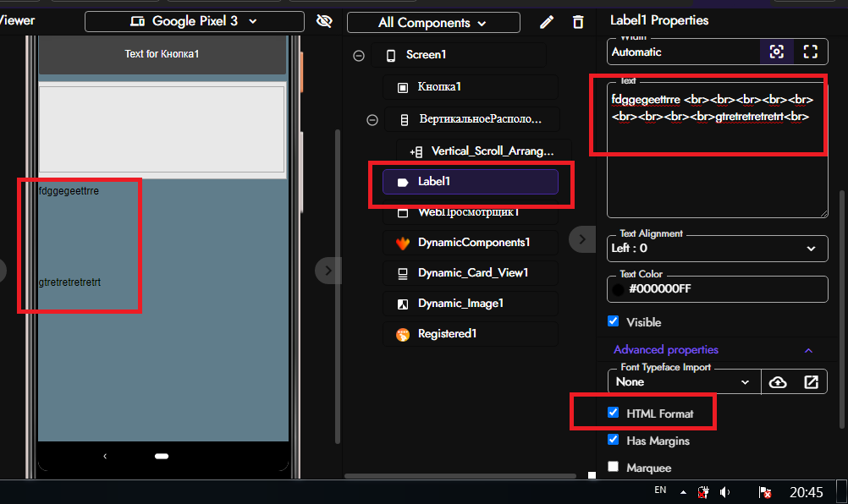
Task: Collapse the ВертикальноеРасполо... tree node
Action: (372, 120)
